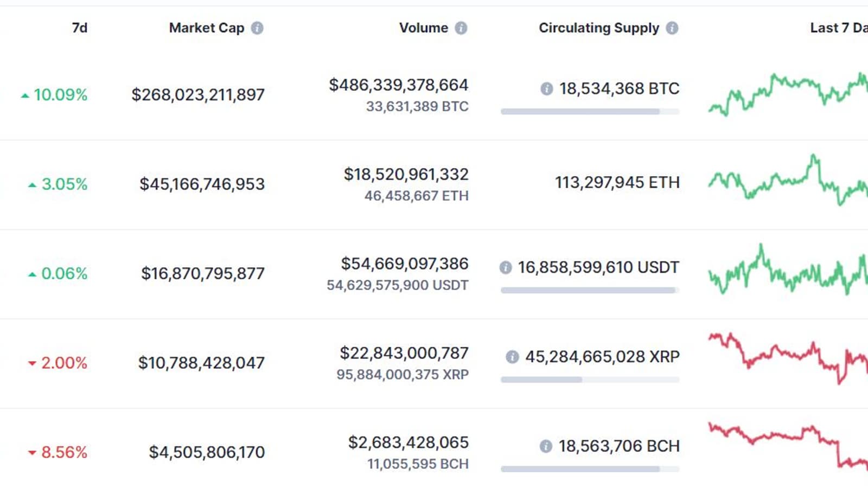Sort by the Circulating Supply header
This screenshot has width=868, height=488.
598,28
